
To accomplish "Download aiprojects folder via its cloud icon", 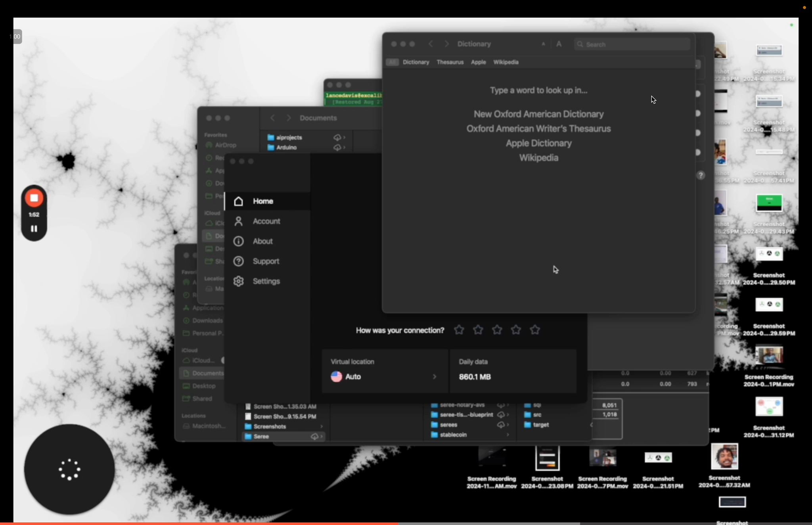I will [x=337, y=138].
